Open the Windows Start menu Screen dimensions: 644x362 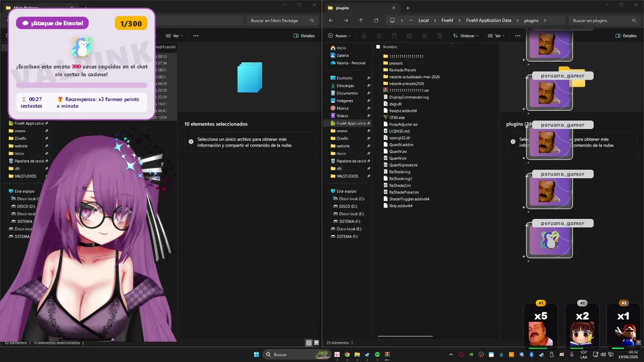point(256,354)
